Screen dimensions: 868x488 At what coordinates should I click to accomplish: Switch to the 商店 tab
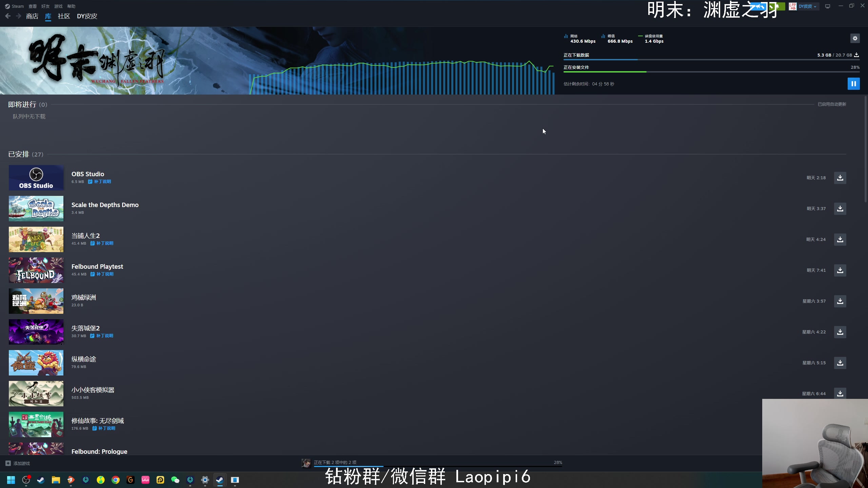[x=32, y=16]
